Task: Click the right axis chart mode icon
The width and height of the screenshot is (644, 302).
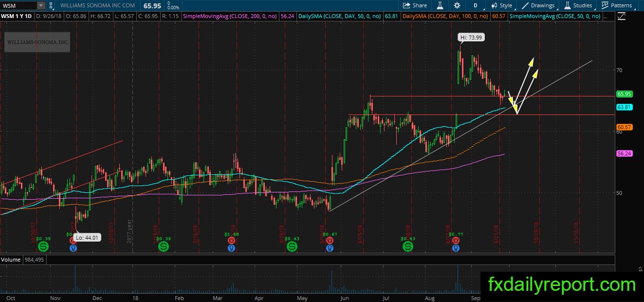Action: point(622,16)
